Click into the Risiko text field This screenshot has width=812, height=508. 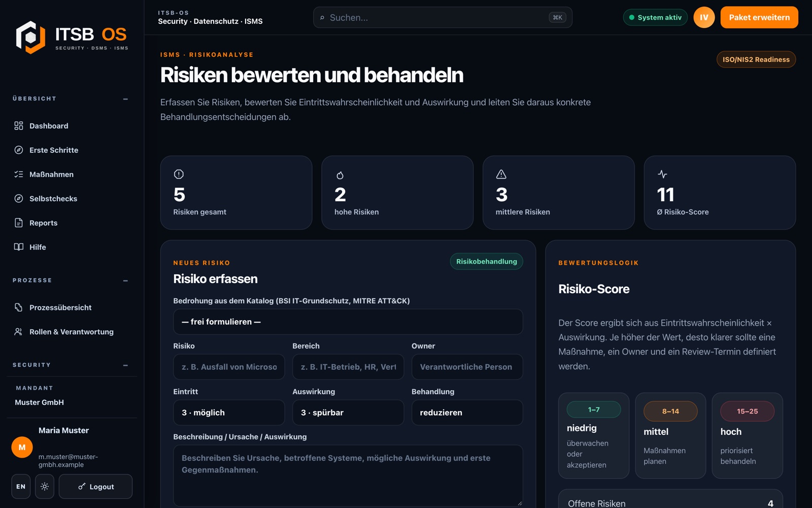pos(229,367)
